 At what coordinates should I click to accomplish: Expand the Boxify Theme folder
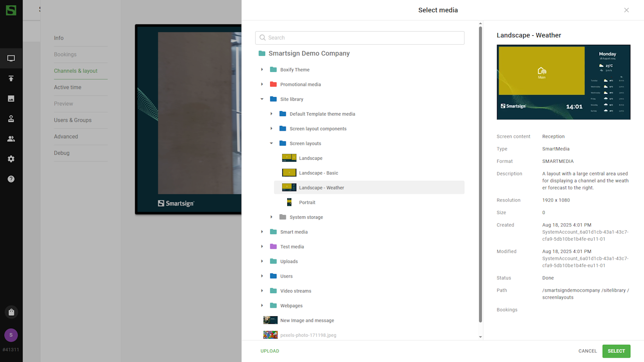tap(262, 70)
